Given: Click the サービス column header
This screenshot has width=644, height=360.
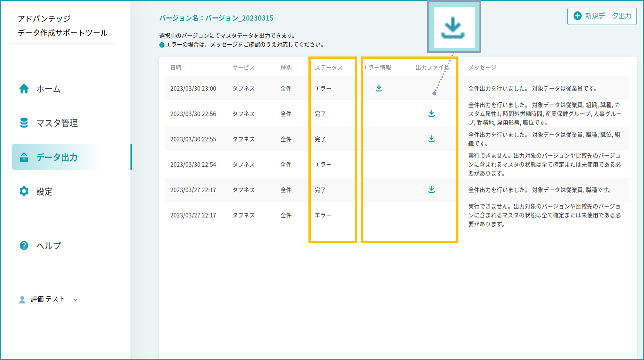Looking at the screenshot, I should point(243,68).
